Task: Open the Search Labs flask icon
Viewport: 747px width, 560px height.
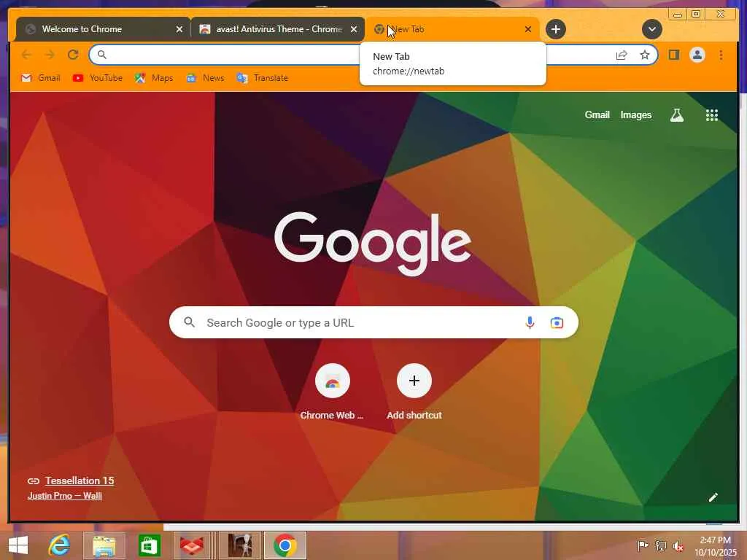Action: click(676, 114)
